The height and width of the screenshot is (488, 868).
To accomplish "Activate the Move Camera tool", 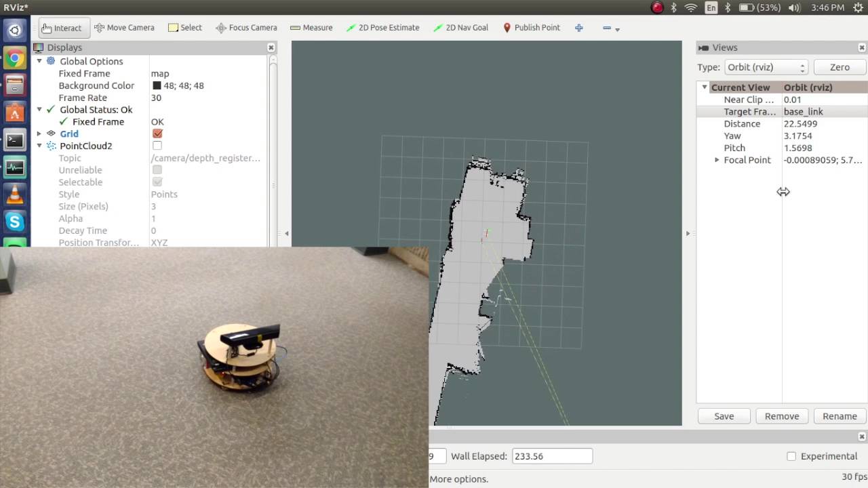I will (x=124, y=28).
